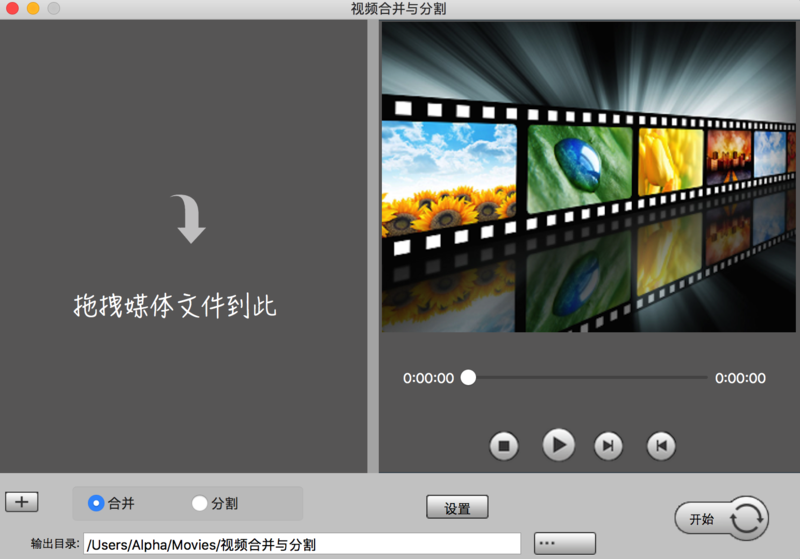Click the 输出目录 label
Viewport: 800px width, 559px height.
point(55,544)
